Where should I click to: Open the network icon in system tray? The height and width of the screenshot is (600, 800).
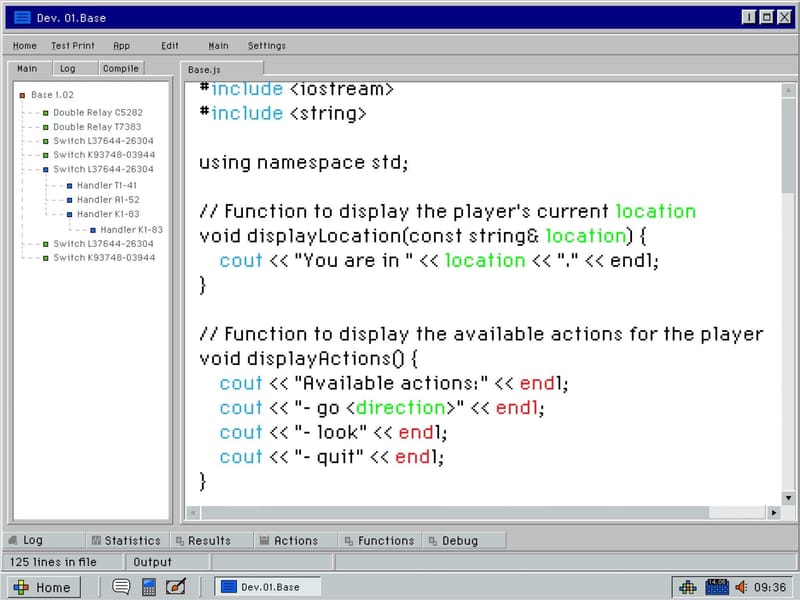pyautogui.click(x=688, y=587)
